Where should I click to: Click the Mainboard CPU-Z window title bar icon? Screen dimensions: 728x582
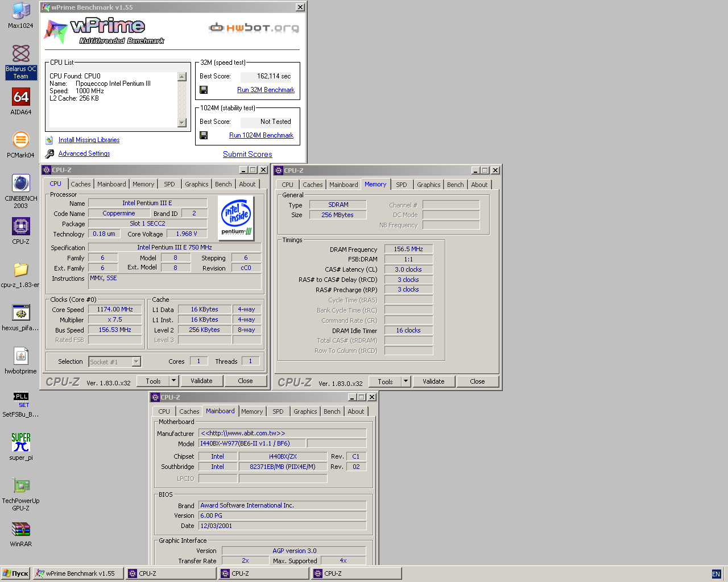[x=155, y=397]
